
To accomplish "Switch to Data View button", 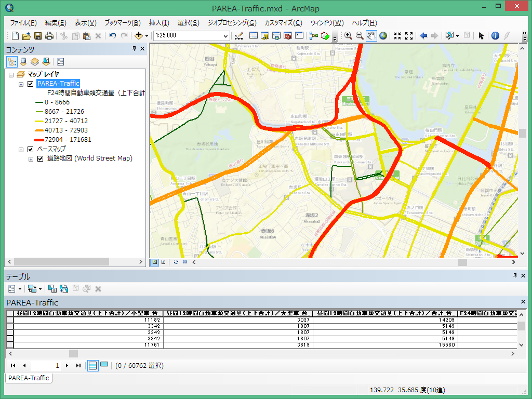I will point(155,262).
